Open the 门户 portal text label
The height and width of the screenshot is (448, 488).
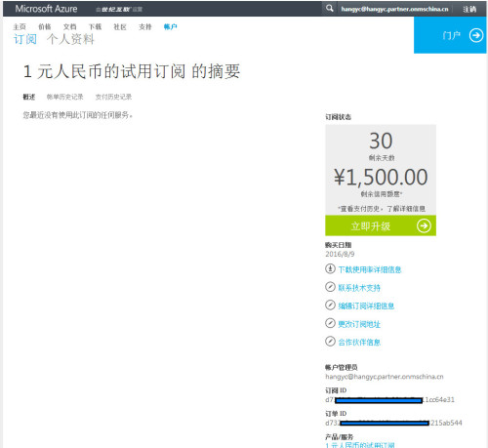pyautogui.click(x=452, y=35)
